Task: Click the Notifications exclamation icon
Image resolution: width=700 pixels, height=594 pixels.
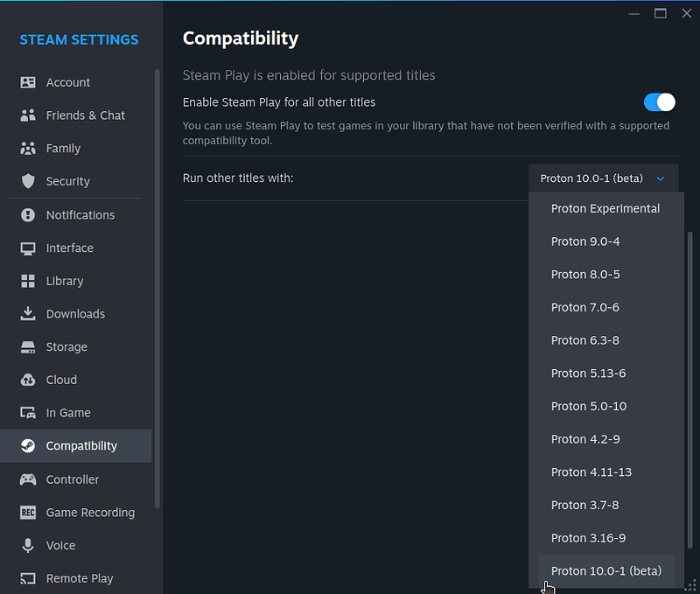Action: click(x=28, y=215)
